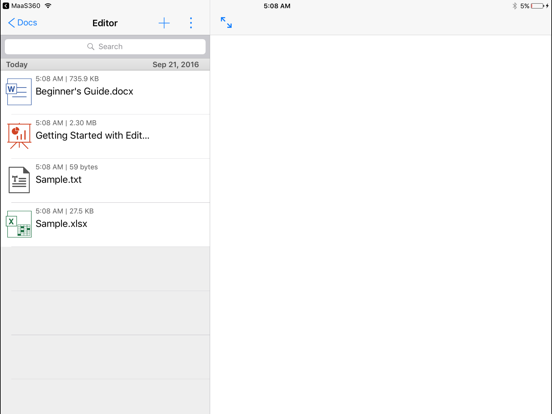Click the 5:08 AM | 735.9 KB details
552x414 pixels.
67,79
